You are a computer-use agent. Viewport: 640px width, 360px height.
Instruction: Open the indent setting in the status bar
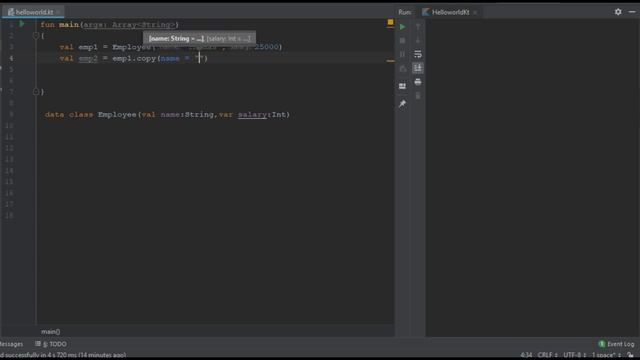(606, 355)
